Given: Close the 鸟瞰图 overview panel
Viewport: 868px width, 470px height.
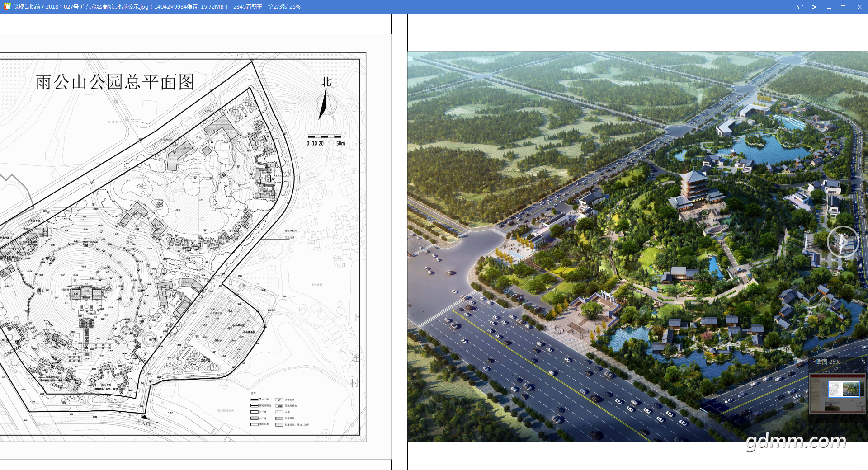Looking at the screenshot, I should [x=863, y=362].
